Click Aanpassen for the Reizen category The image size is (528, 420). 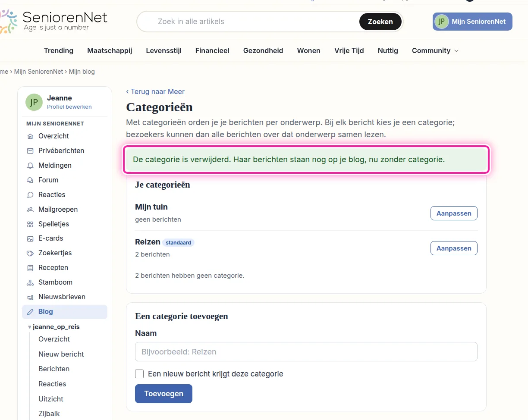[454, 248]
